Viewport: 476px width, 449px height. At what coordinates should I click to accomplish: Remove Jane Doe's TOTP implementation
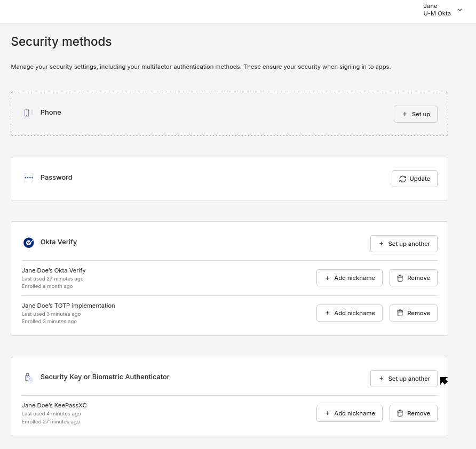click(414, 313)
